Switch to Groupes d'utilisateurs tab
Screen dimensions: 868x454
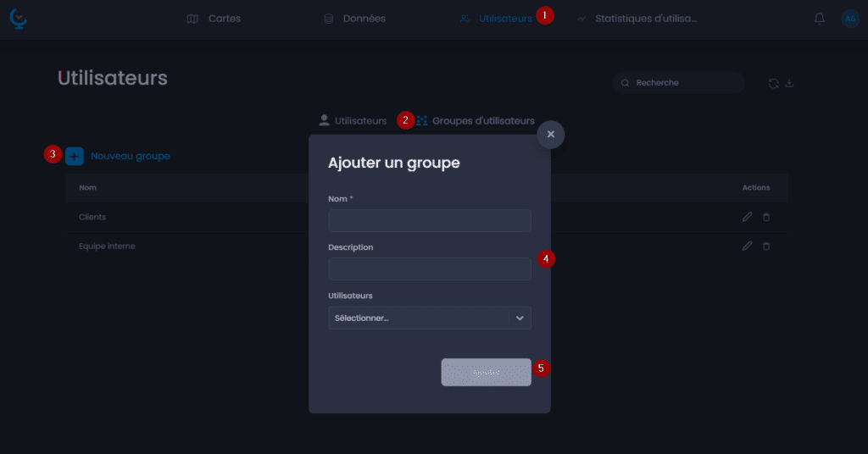[x=476, y=120]
